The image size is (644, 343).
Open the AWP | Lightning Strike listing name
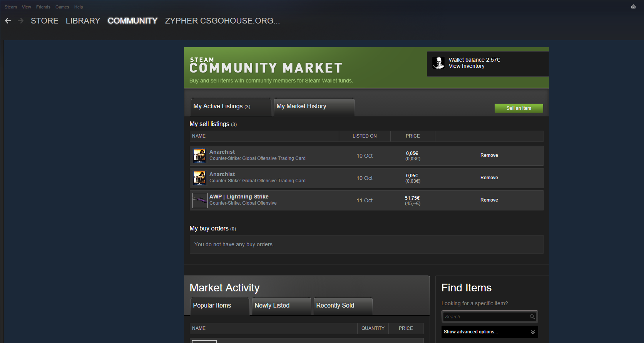(x=239, y=197)
